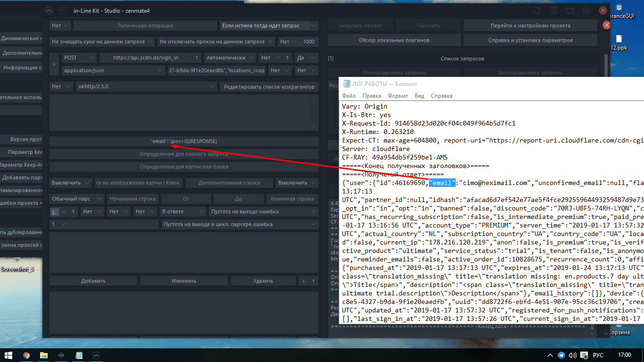Click the okhttp/2.5.0 user agent field

pyautogui.click(x=146, y=86)
